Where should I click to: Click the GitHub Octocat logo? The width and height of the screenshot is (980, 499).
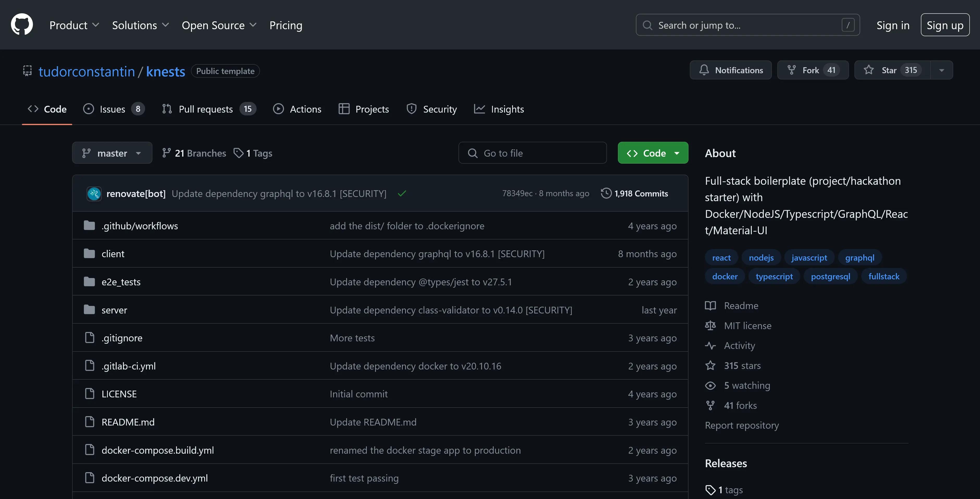22,24
